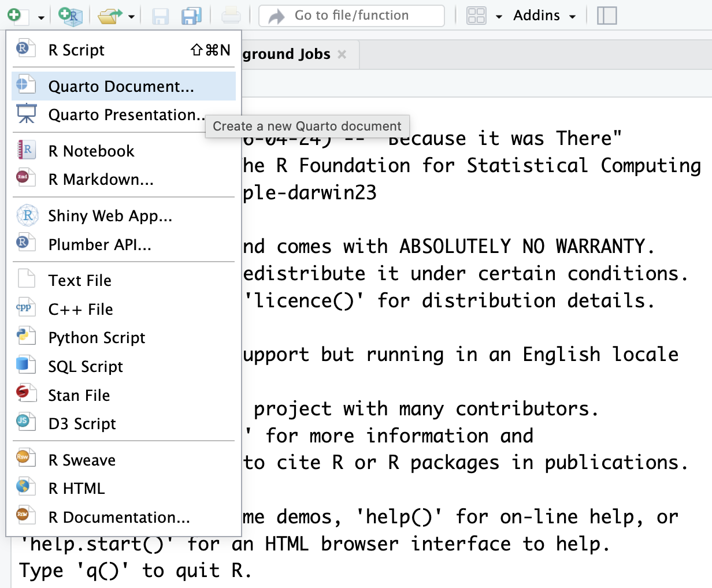
Task: Select R Notebook menu entry
Action: [124, 151]
